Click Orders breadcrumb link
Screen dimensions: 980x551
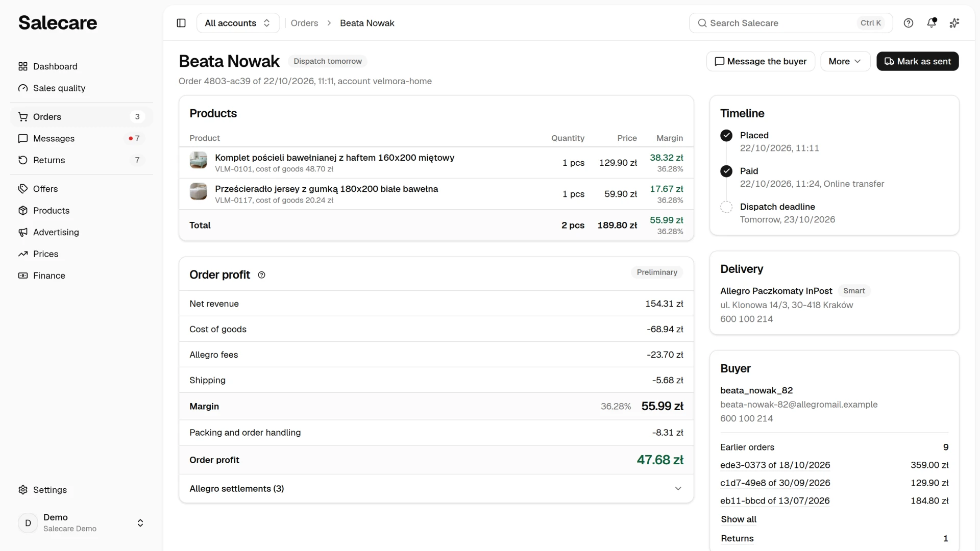pos(304,23)
